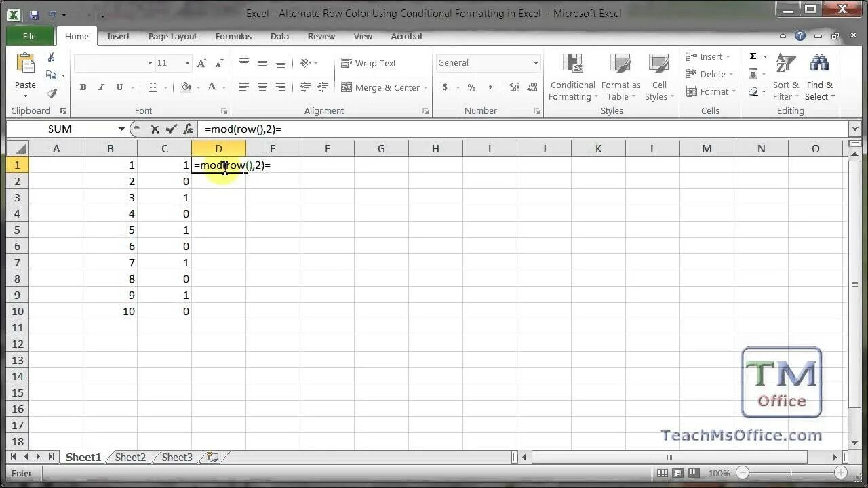Click Decrease Decimal button
Viewport: 868px width, 488px height.
coord(532,87)
